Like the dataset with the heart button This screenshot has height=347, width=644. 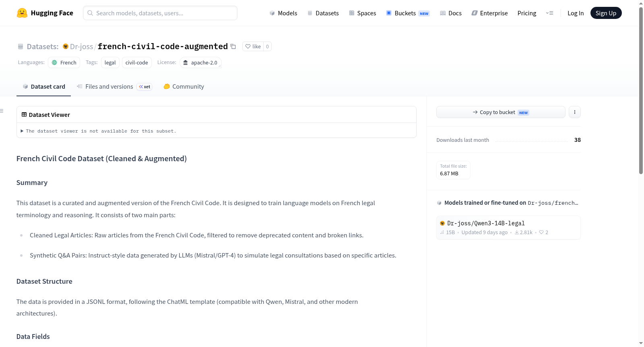click(x=253, y=46)
